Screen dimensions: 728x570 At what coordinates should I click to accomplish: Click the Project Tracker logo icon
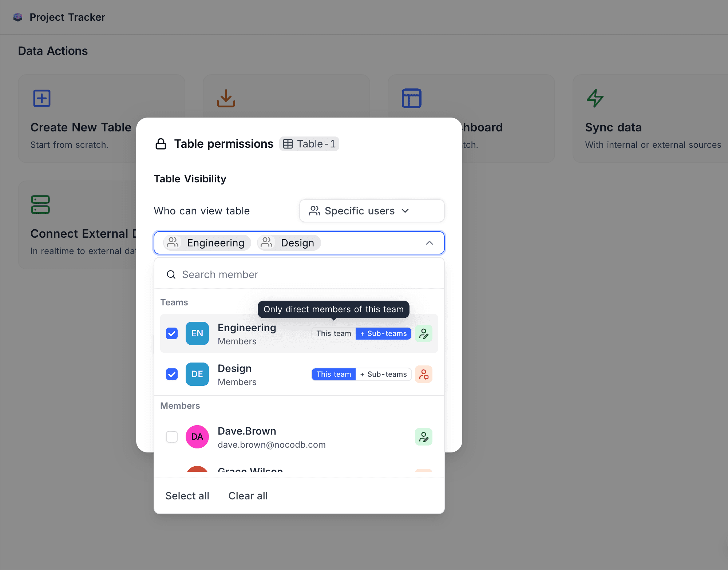18,17
